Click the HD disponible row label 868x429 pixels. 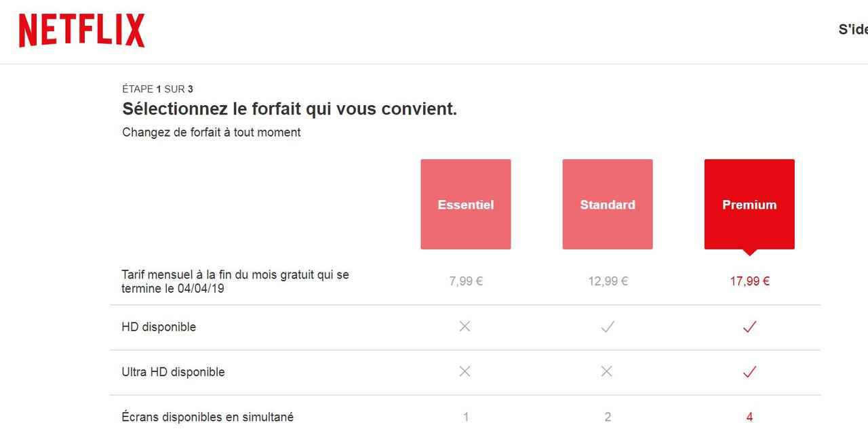[x=159, y=327]
